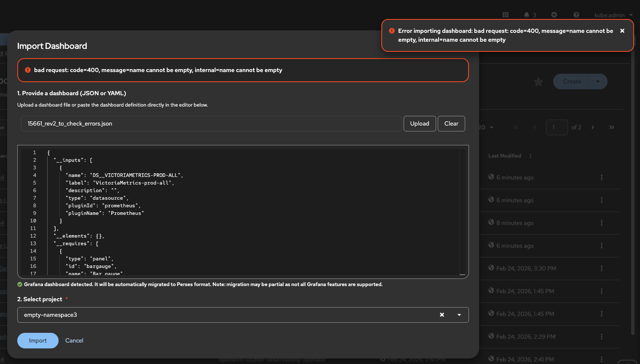
Task: Open kebab menu for first dashboard row
Action: pos(602,177)
